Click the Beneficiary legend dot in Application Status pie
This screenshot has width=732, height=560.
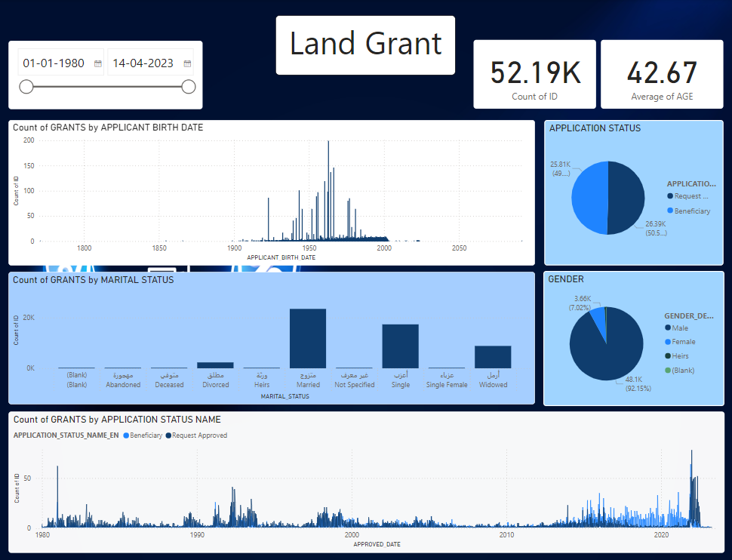tap(669, 211)
